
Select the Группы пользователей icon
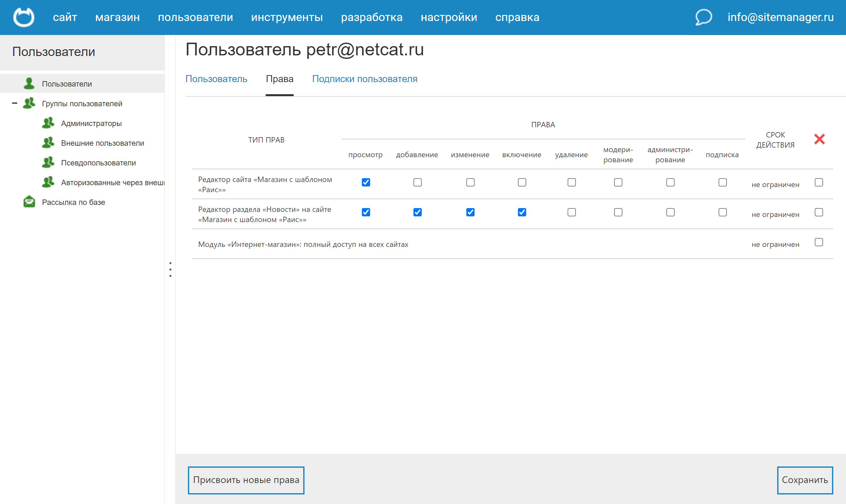pos(29,103)
